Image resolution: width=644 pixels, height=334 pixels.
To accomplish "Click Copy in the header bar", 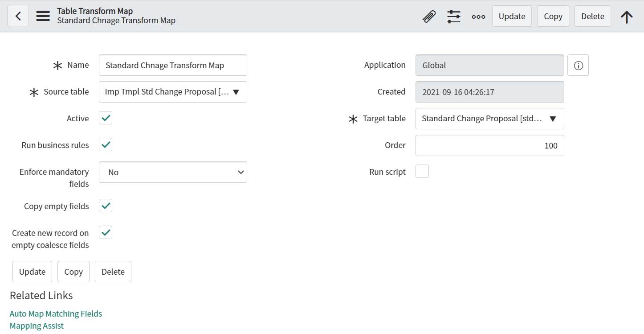I will point(553,16).
